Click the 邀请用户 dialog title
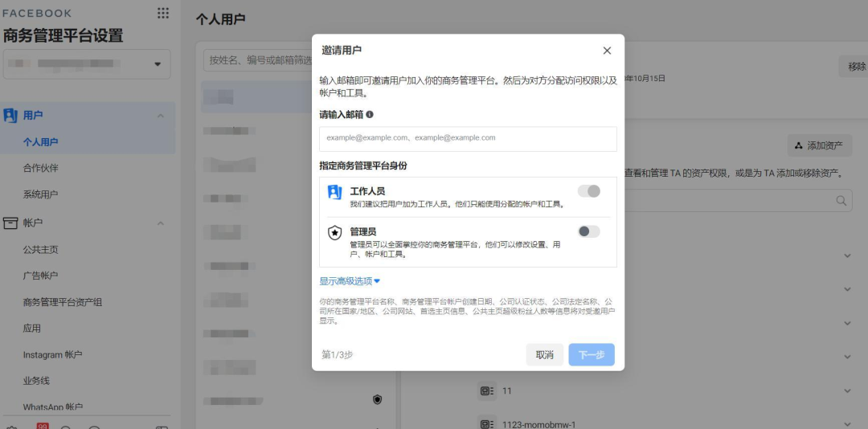868x429 pixels. pyautogui.click(x=342, y=51)
